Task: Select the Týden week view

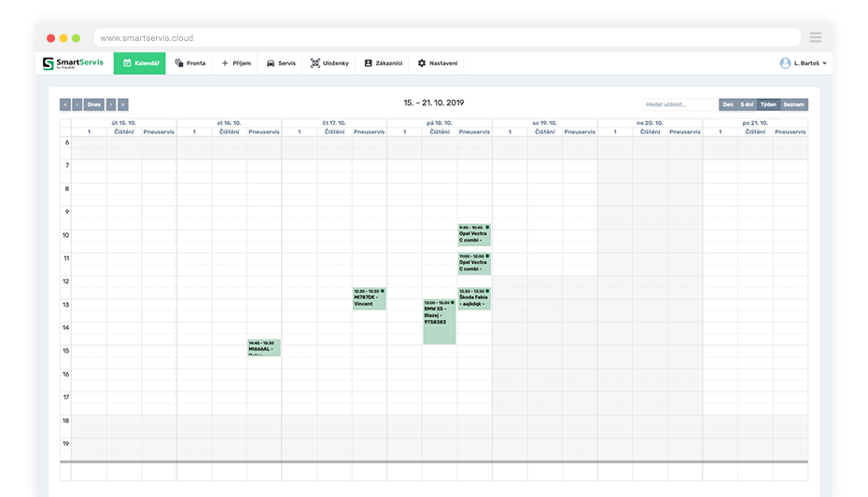Action: [x=768, y=104]
